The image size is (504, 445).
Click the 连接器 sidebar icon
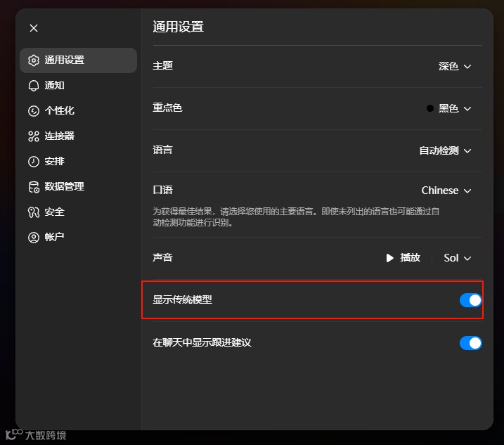(34, 136)
